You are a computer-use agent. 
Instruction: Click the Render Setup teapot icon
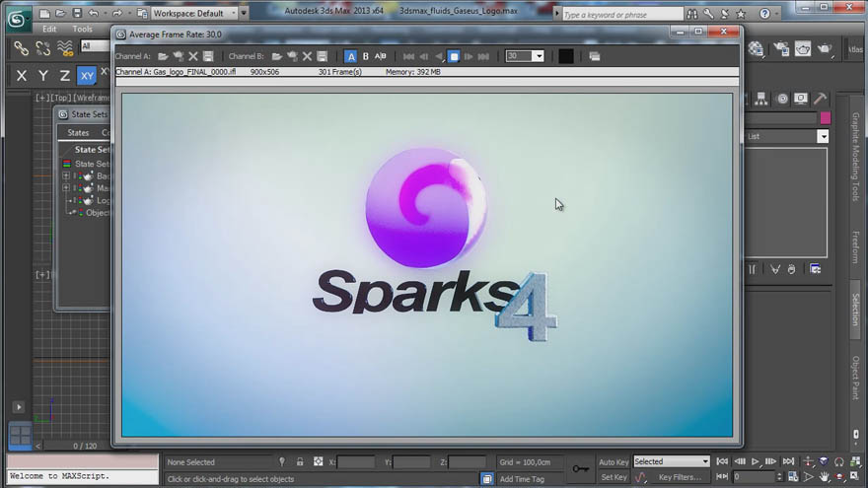[781, 48]
